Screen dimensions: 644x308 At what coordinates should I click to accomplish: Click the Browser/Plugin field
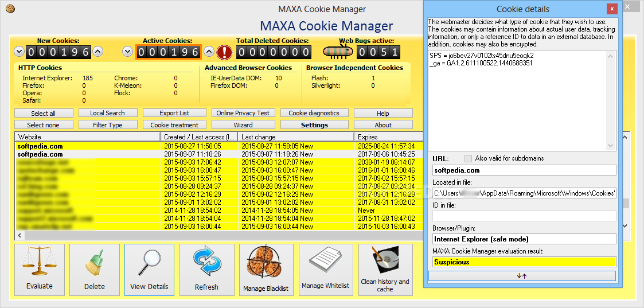click(525, 239)
